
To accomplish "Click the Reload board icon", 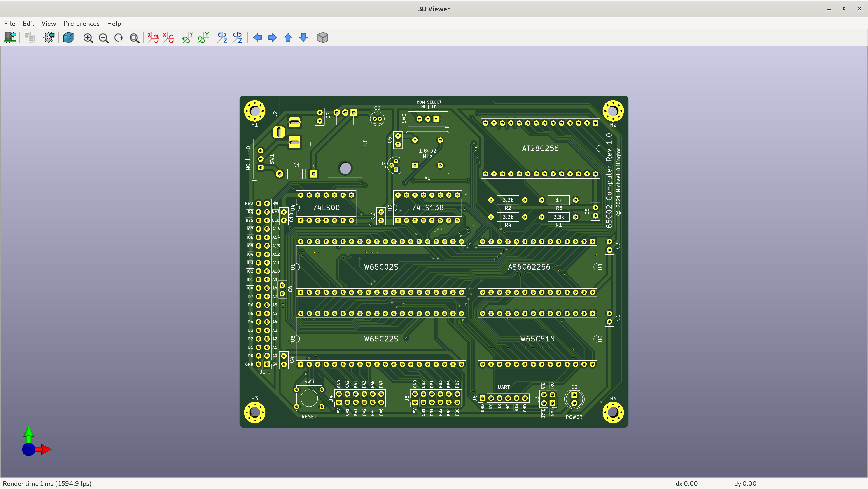I will tap(10, 38).
